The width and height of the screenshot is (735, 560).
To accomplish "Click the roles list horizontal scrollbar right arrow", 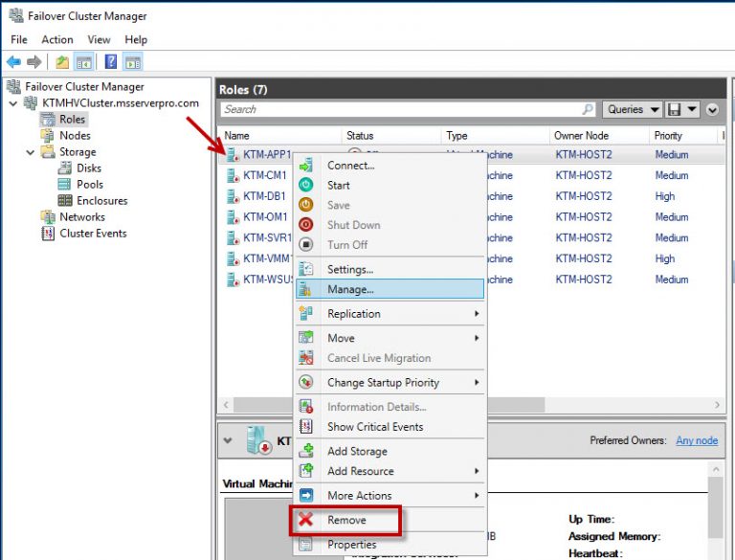I will coord(717,405).
